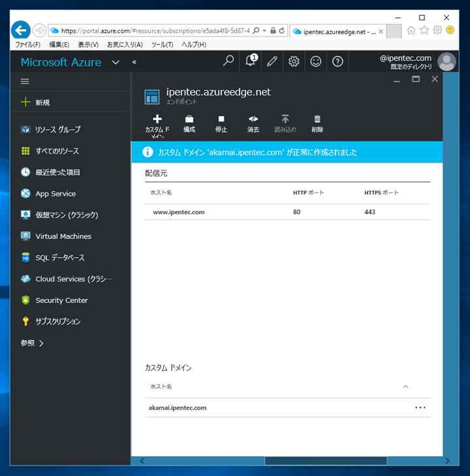
Task: Open App Service in sidebar
Action: pyautogui.click(x=70, y=193)
